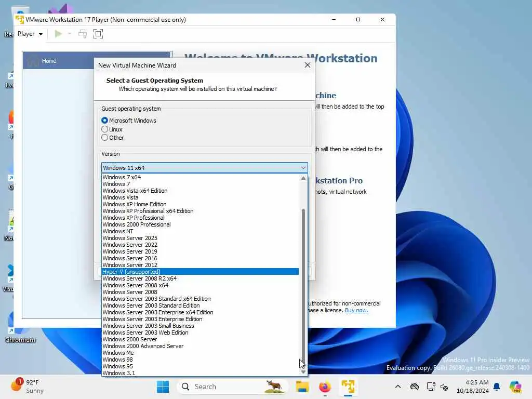Click dropdown list scroll up arrow
This screenshot has height=399, width=532.
(303, 178)
